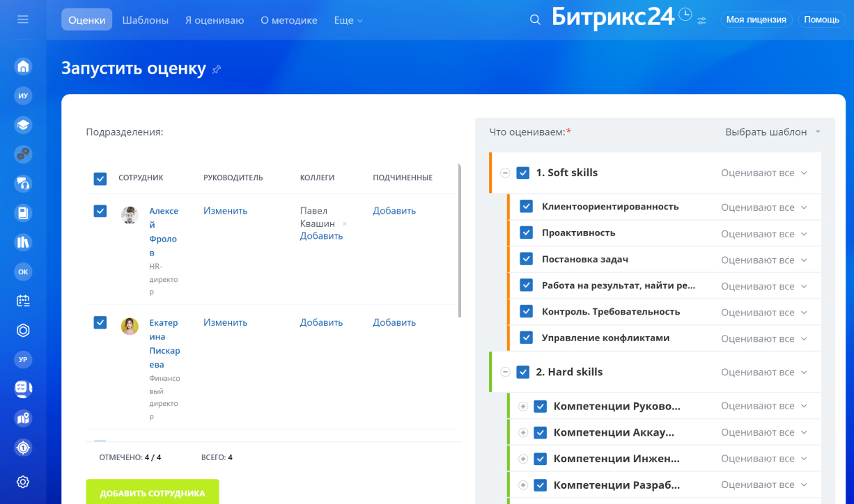The image size is (854, 504).
Task: Open the Я оцениваю tab
Action: [x=215, y=20]
